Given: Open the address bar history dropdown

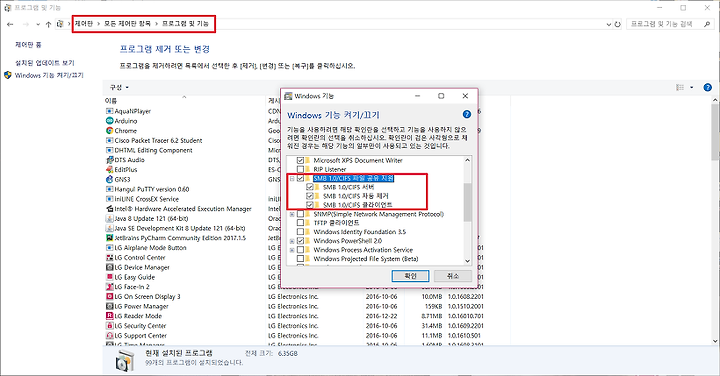Looking at the screenshot, I should click(608, 24).
